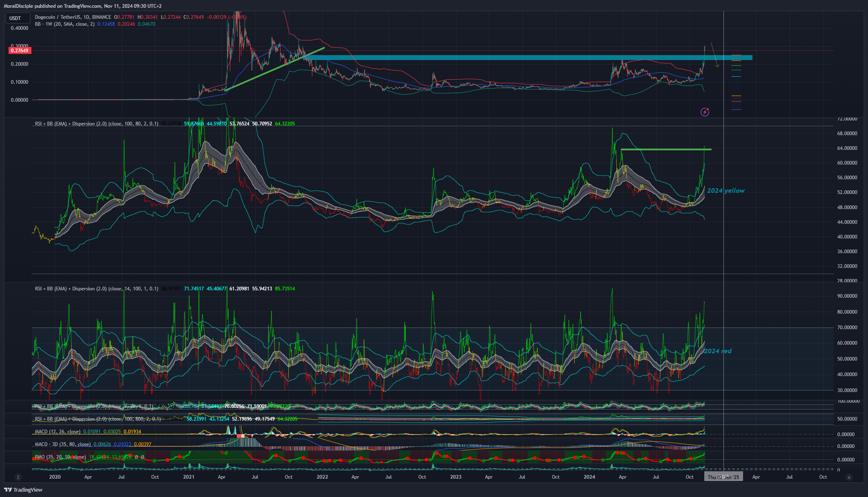This screenshot has width=868, height=497.
Task: Click the Dogecoin / TetherUS chart title
Action: [x=73, y=17]
